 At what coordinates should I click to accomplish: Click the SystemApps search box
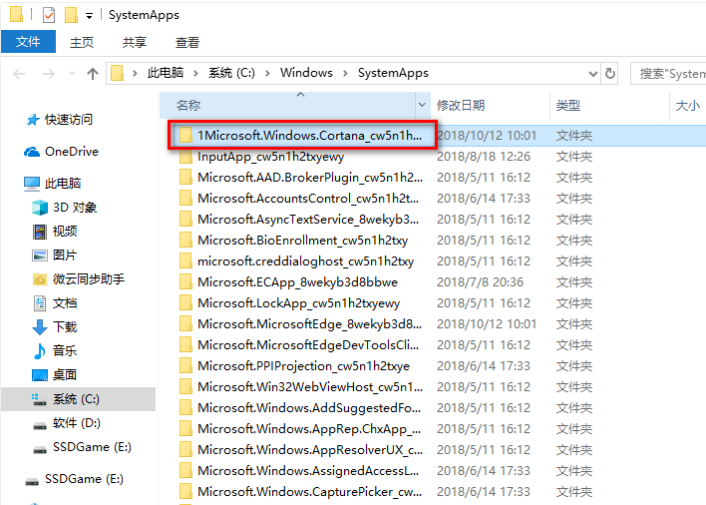pyautogui.click(x=668, y=73)
